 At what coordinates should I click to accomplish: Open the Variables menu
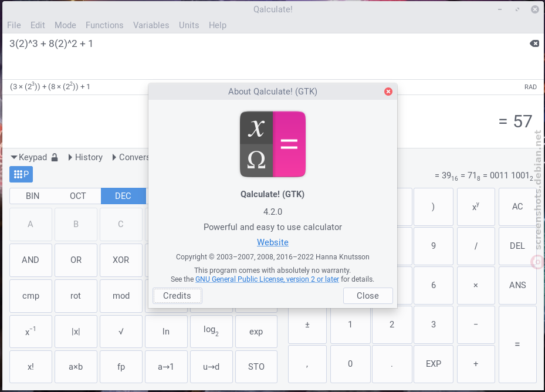(x=151, y=25)
